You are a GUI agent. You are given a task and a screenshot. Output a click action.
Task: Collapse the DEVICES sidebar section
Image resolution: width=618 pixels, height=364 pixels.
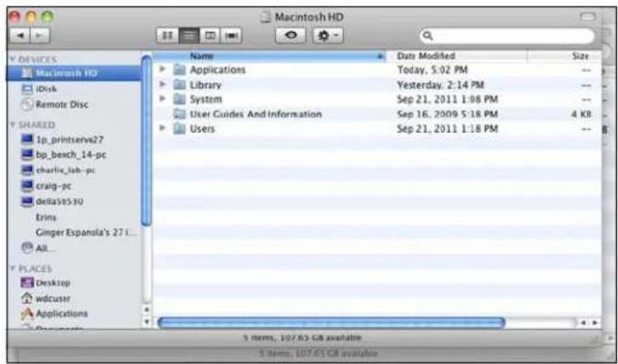[x=12, y=59]
